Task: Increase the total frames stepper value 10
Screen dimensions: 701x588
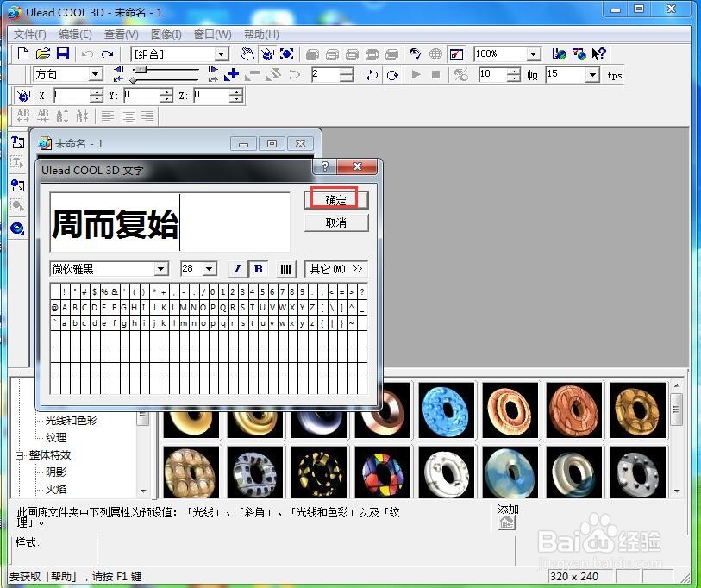Action: 515,71
